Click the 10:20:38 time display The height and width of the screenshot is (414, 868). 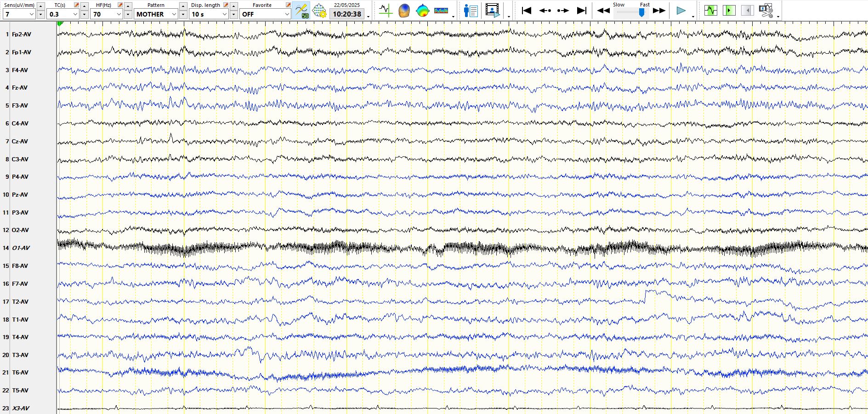click(x=347, y=14)
